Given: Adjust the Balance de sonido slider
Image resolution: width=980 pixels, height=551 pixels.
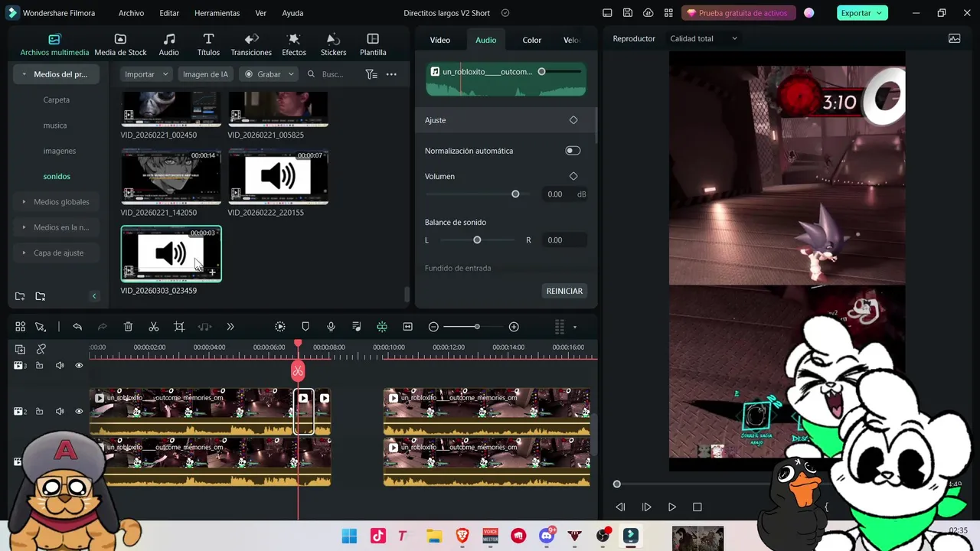Looking at the screenshot, I should tap(477, 240).
